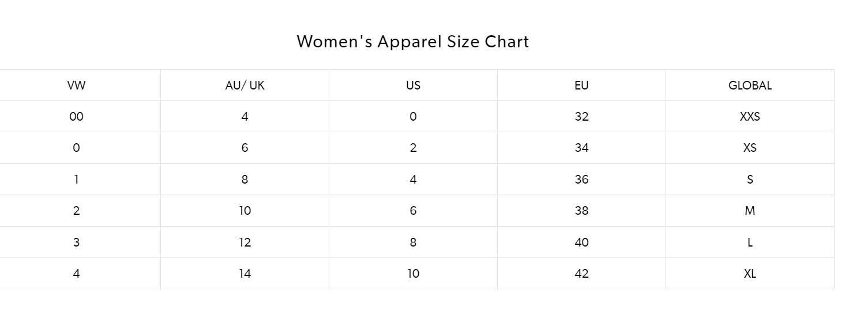Click the EU size 36 cell
The width and height of the screenshot is (868, 332).
coord(581,180)
